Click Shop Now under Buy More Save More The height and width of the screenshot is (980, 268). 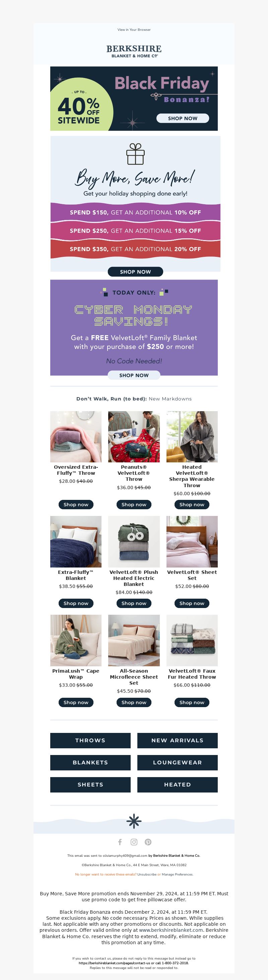(136, 272)
